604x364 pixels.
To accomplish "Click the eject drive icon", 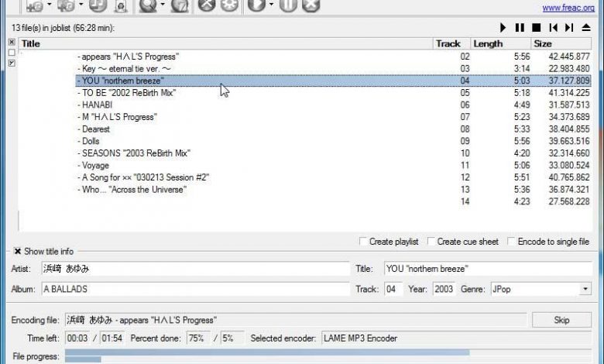I will tap(586, 28).
